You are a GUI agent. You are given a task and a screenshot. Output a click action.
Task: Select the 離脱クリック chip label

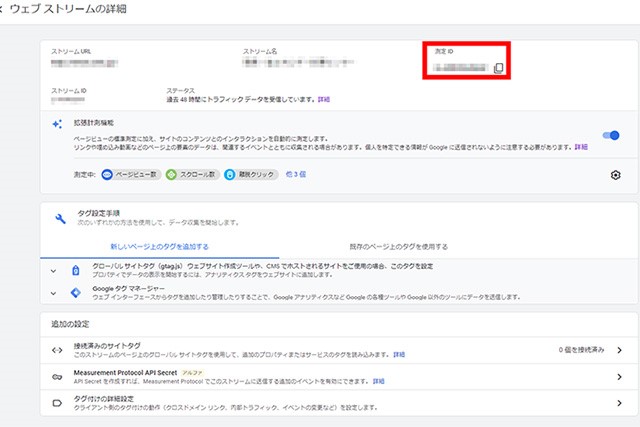(x=256, y=175)
